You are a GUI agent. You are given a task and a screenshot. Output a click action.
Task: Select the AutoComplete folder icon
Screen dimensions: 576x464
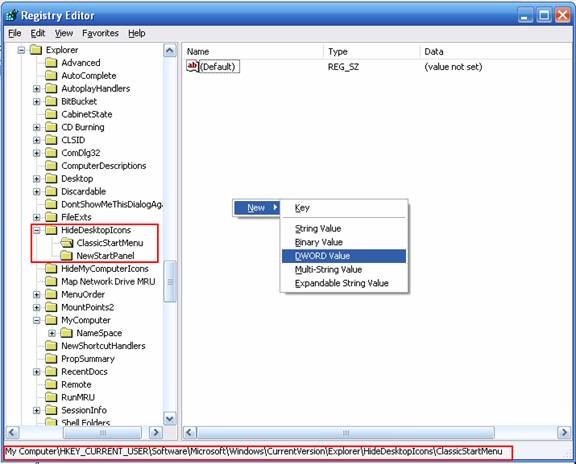coord(51,76)
